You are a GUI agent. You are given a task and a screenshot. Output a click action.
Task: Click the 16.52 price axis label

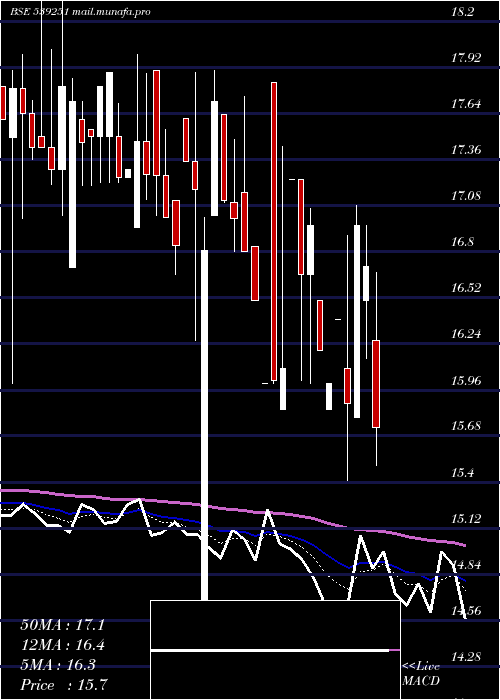tap(467, 288)
